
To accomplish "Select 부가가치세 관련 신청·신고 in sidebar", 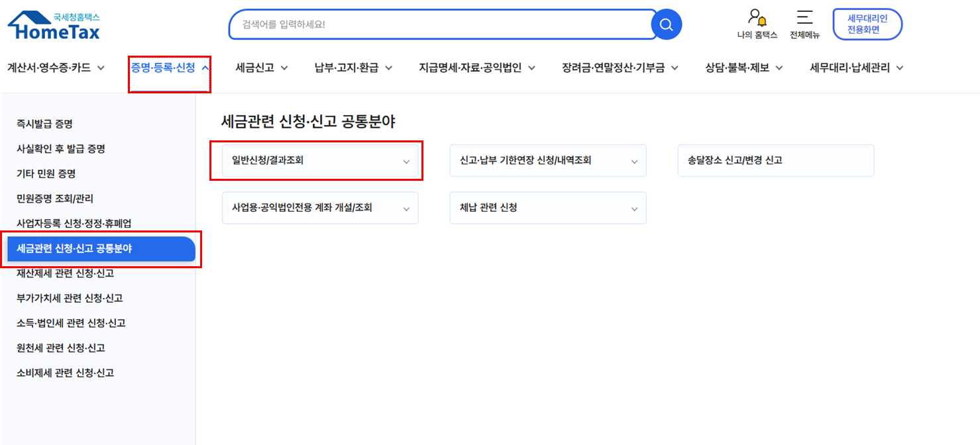I will [70, 298].
